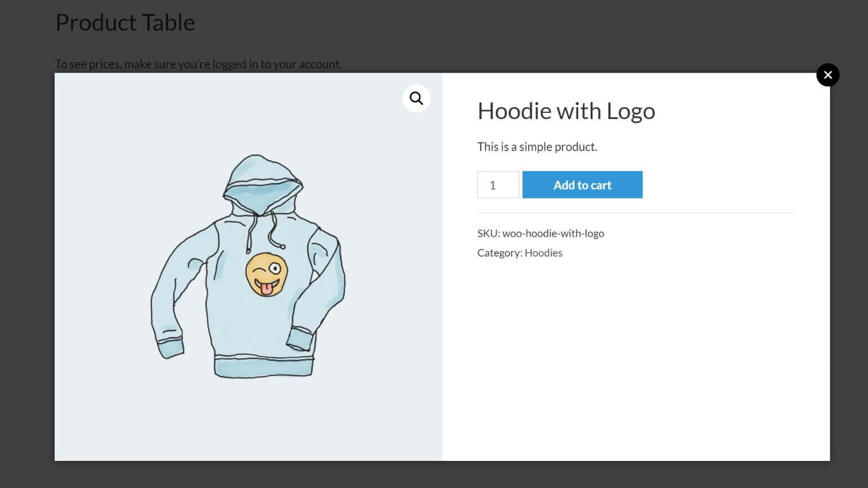This screenshot has width=868, height=488.
Task: Click the winking emoji logo on hoodie
Action: pyautogui.click(x=267, y=274)
